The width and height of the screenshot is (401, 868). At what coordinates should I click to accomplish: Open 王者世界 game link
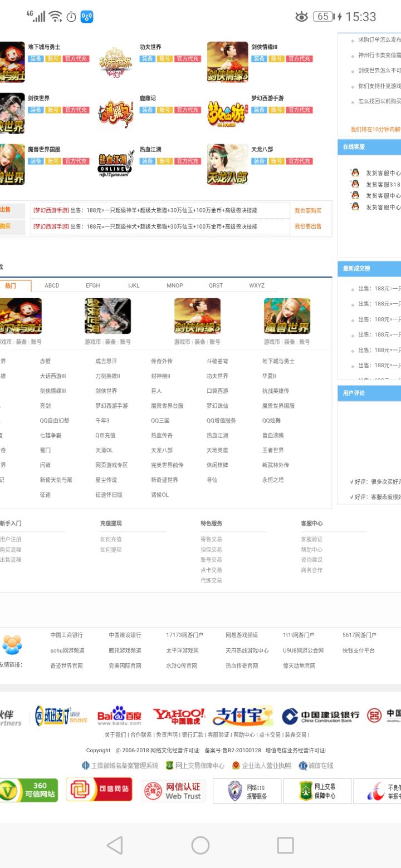pos(273,450)
